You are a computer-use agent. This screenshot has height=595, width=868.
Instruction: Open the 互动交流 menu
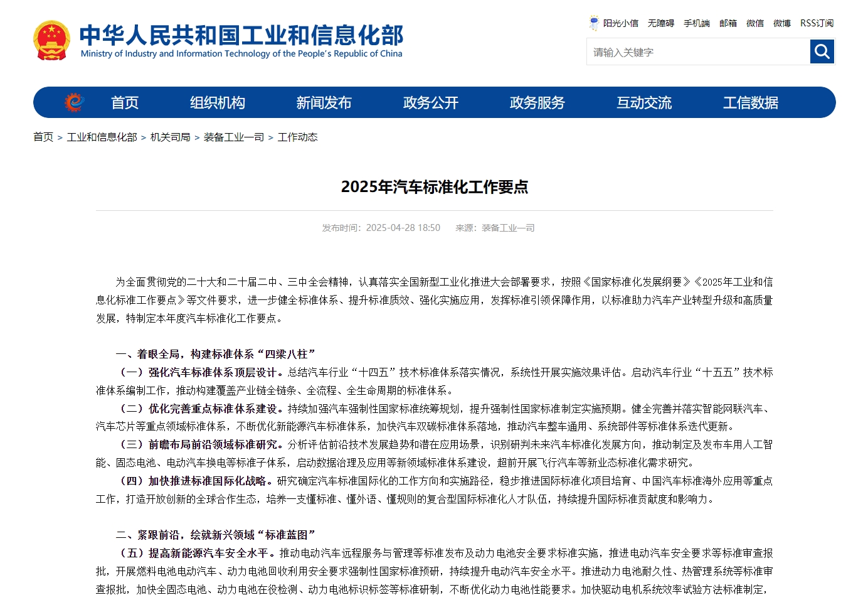pos(644,102)
